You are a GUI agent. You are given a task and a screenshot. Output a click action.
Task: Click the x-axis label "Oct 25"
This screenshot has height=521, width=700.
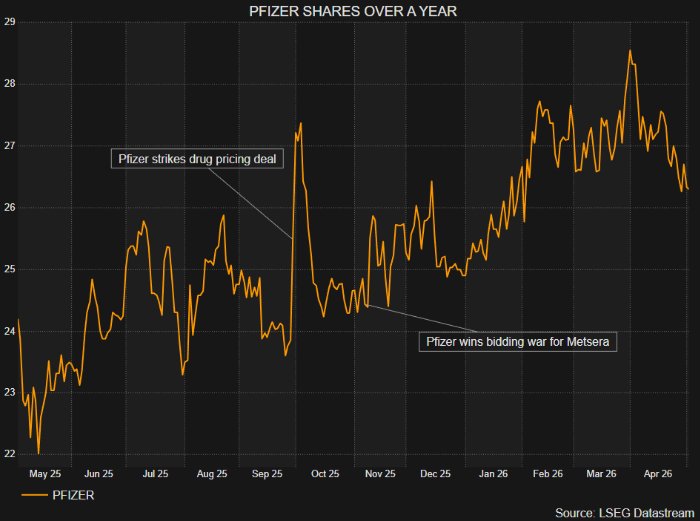coord(325,474)
